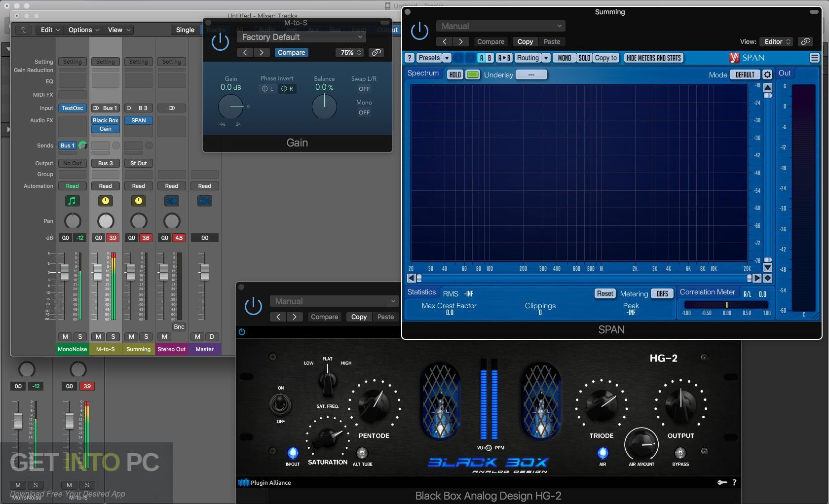Toggle the Gain plugin power button

pyautogui.click(x=220, y=42)
